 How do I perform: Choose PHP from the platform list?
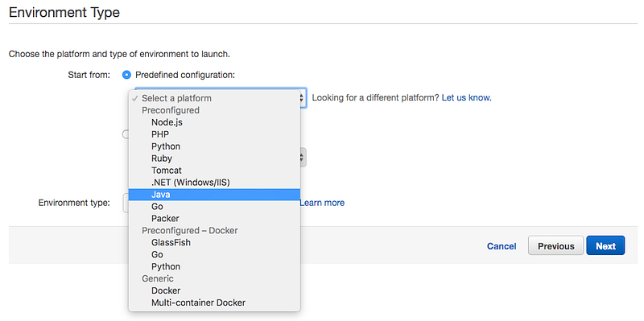point(214,134)
